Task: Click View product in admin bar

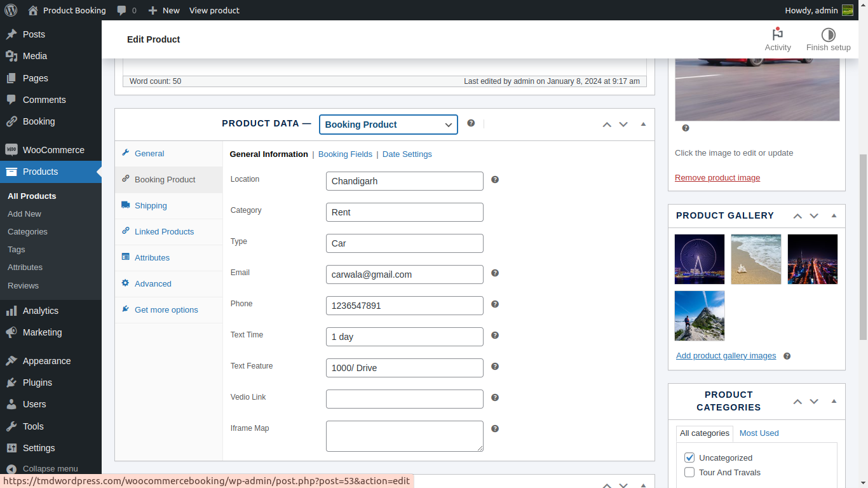Action: tap(214, 10)
